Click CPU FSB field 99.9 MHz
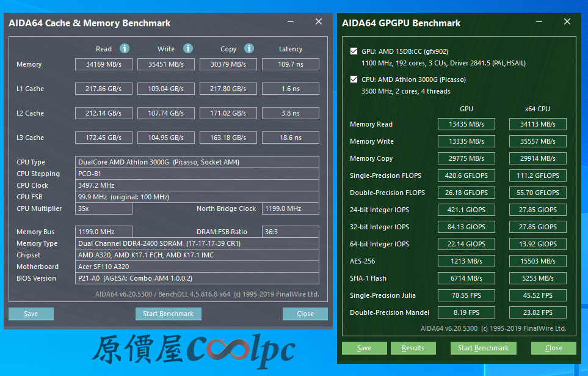Image resolution: width=588 pixels, height=376 pixels. (x=197, y=197)
